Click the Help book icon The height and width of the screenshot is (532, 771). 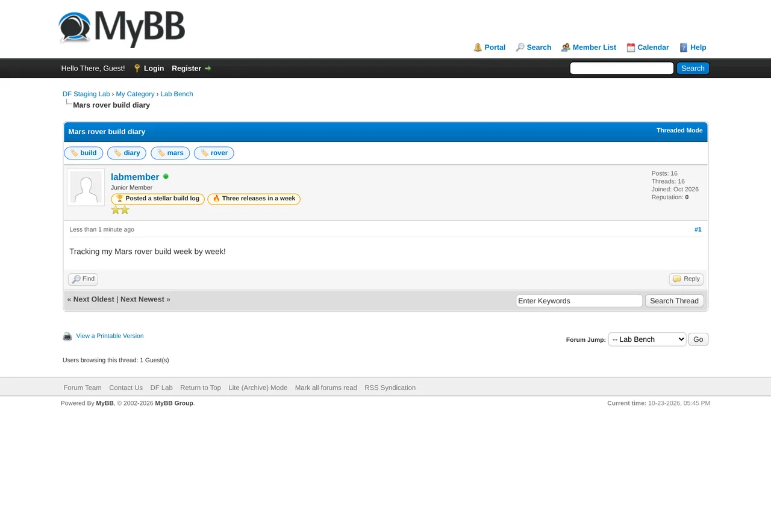(684, 48)
